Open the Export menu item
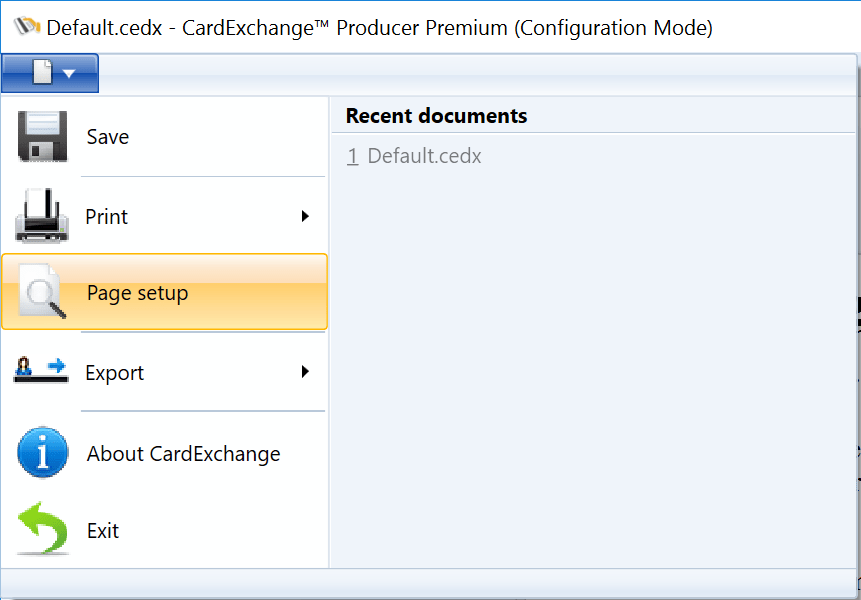Screen dimensions: 861x600 (115, 373)
